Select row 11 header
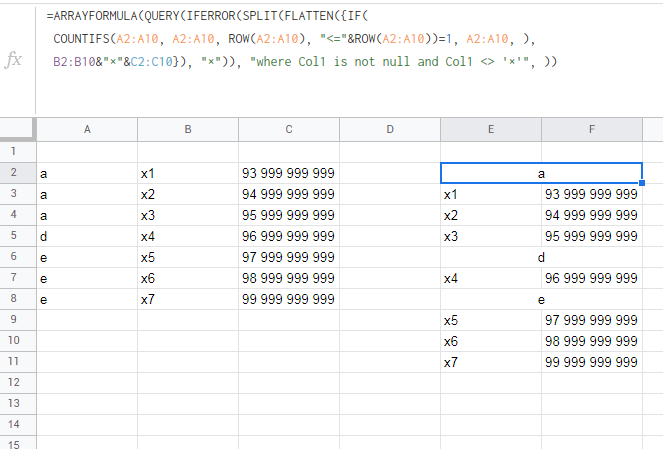The height and width of the screenshot is (449, 663). tap(18, 362)
